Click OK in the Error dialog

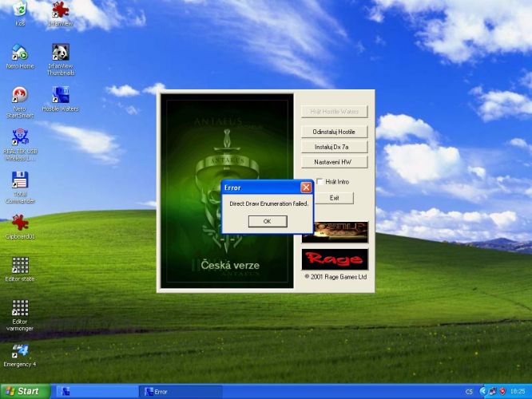[268, 221]
